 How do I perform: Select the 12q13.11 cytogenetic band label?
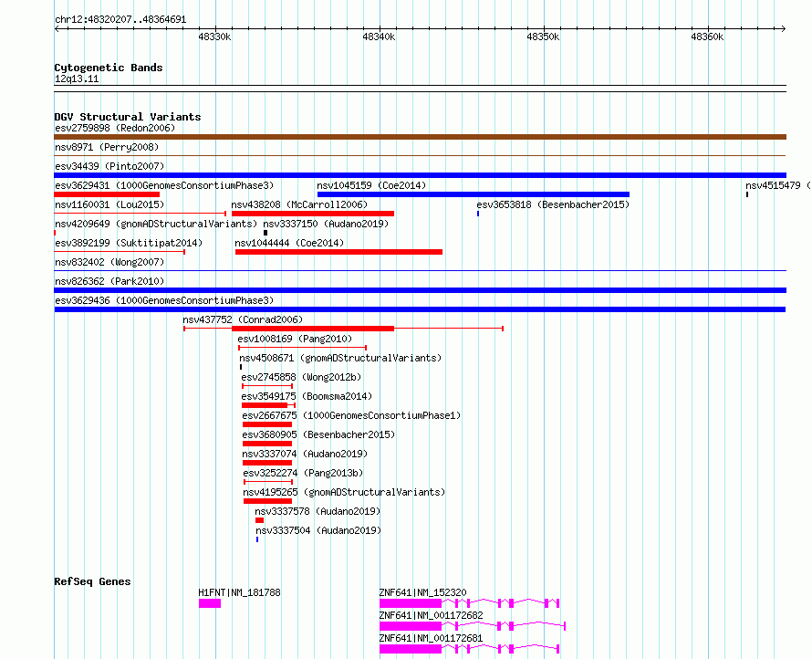(x=77, y=79)
